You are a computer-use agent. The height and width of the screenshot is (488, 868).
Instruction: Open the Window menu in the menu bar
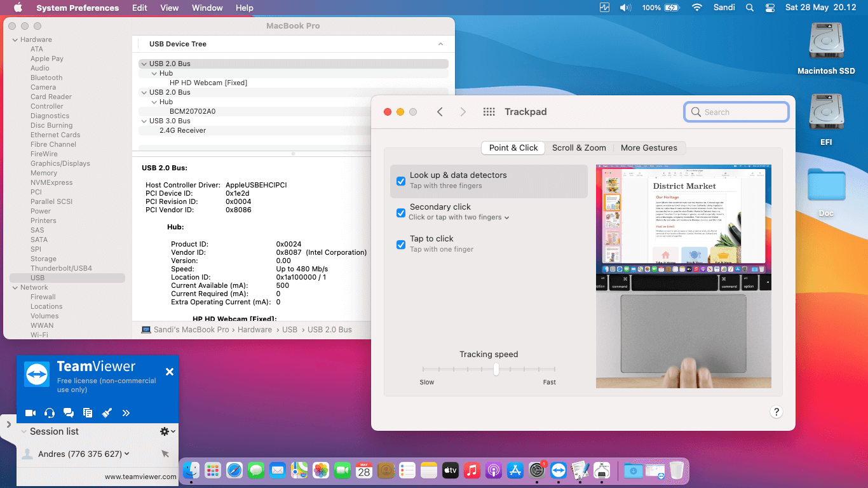click(207, 8)
